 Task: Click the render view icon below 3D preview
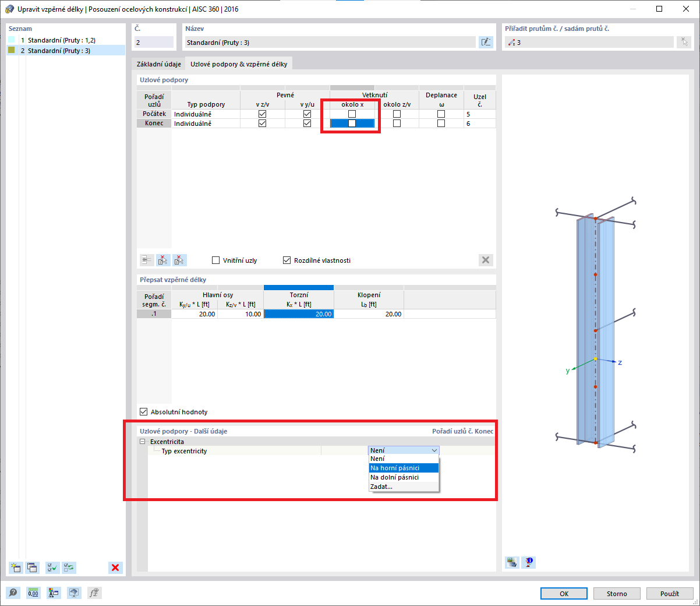(x=512, y=562)
